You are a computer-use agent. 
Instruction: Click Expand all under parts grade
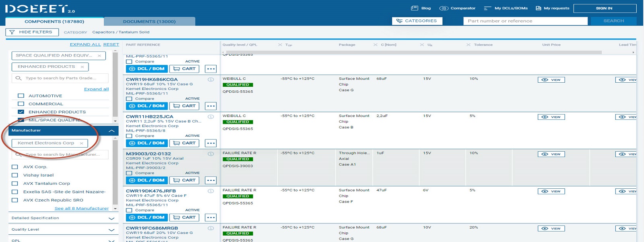click(96, 89)
